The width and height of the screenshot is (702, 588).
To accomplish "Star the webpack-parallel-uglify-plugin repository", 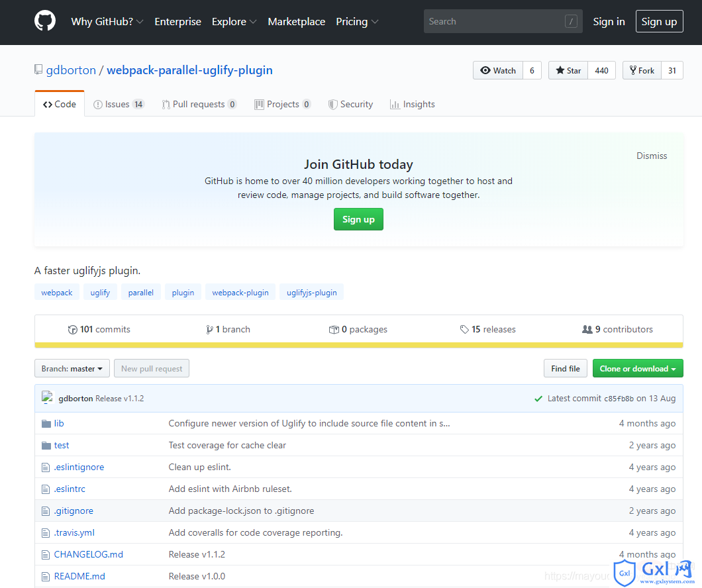I will tap(568, 70).
